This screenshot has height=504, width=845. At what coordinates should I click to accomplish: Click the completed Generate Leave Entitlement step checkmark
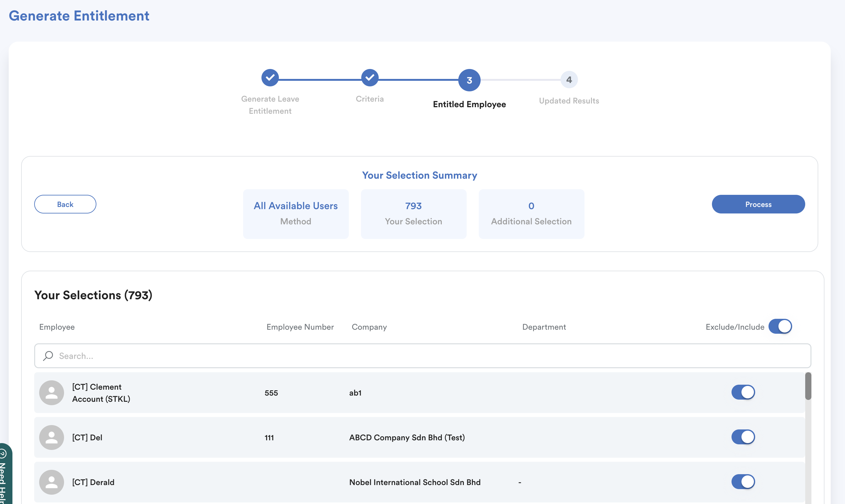click(270, 78)
